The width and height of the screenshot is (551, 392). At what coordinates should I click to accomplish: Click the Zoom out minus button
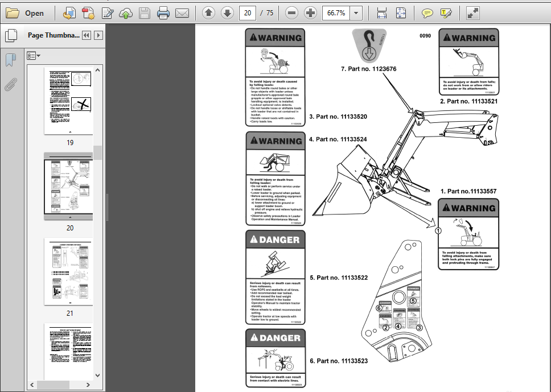pyautogui.click(x=291, y=13)
